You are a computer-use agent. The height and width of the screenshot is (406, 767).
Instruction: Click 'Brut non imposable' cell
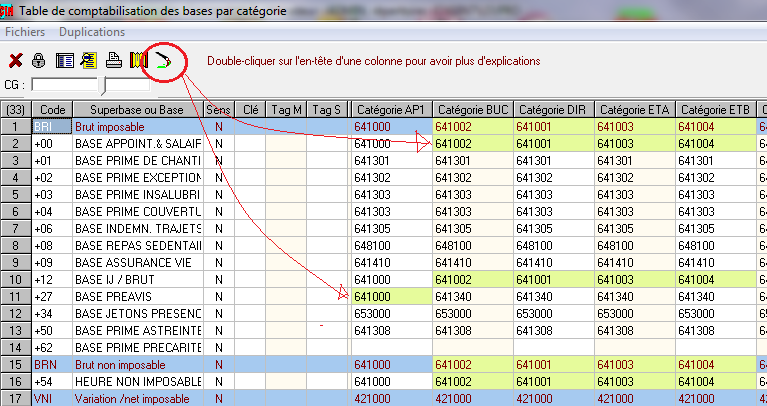[137, 364]
